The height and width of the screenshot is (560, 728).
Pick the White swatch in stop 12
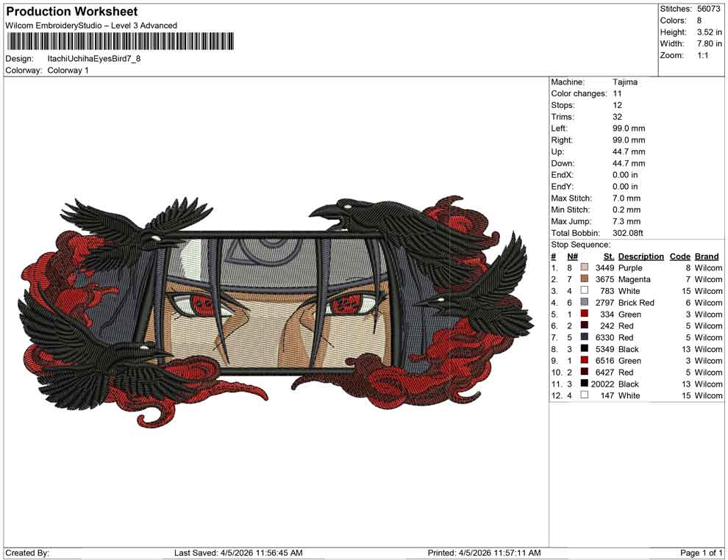click(584, 395)
